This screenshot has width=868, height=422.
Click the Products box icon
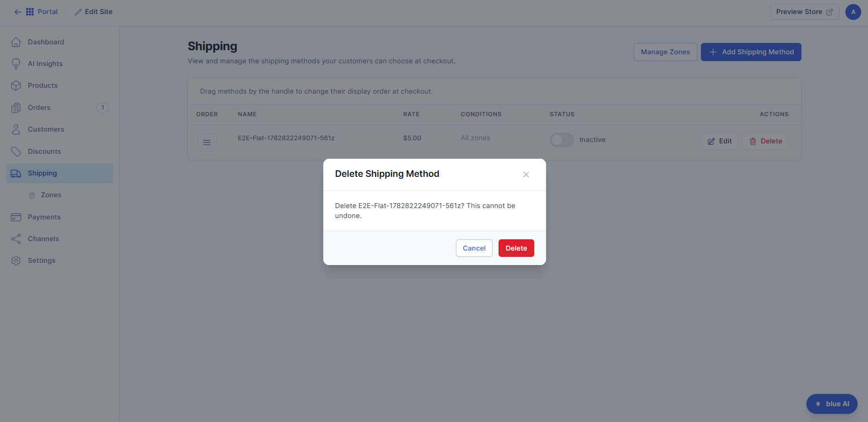(x=16, y=85)
